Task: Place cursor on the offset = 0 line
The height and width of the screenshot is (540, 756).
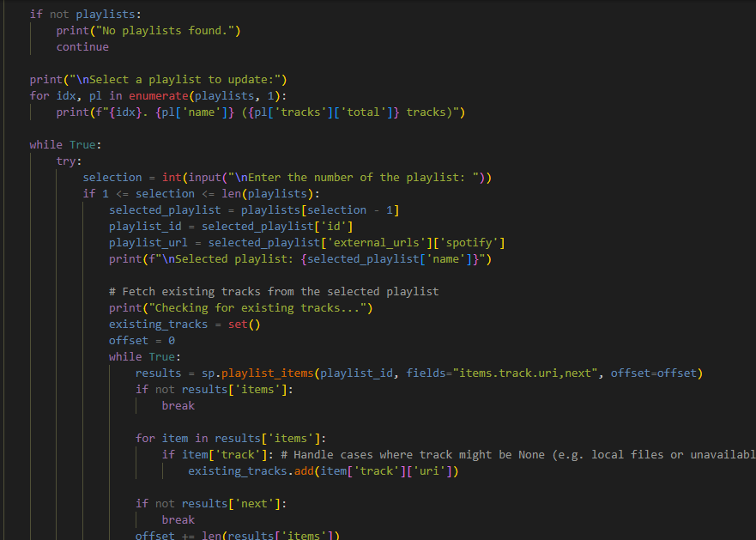Action: coord(142,341)
